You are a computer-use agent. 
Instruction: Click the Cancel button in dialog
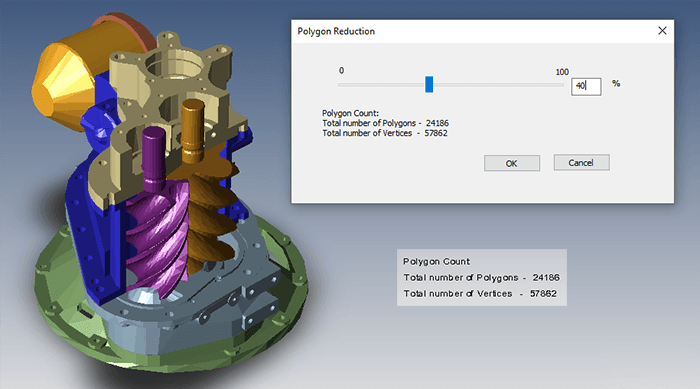[x=581, y=163]
